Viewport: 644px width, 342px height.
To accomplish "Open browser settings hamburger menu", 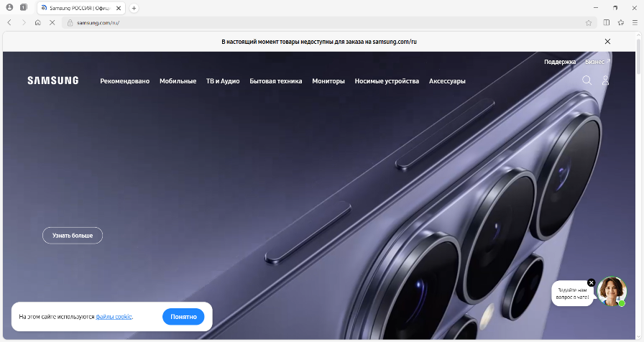I will 635,22.
